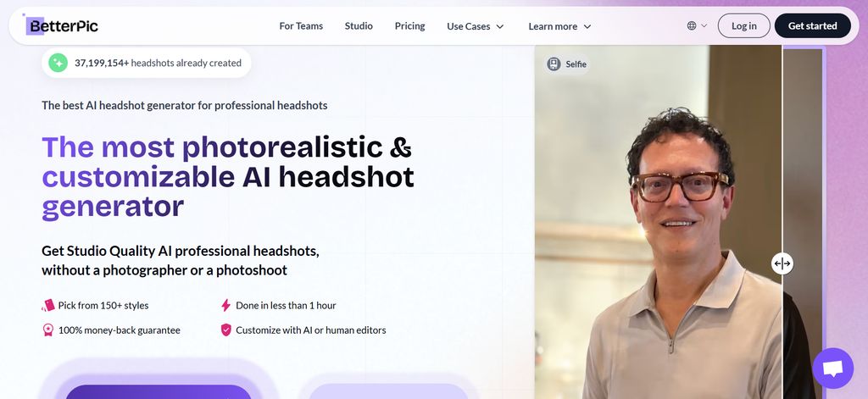Click the lightning bolt icon
The image size is (868, 399).
point(225,305)
